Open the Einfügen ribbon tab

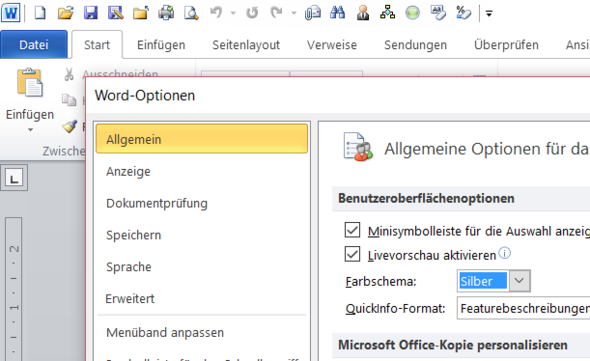pos(161,45)
